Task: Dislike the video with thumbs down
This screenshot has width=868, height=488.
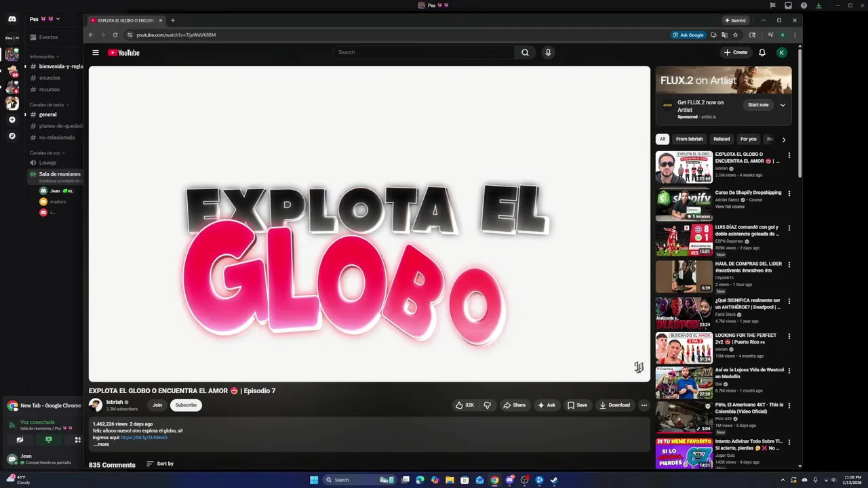Action: coord(487,405)
